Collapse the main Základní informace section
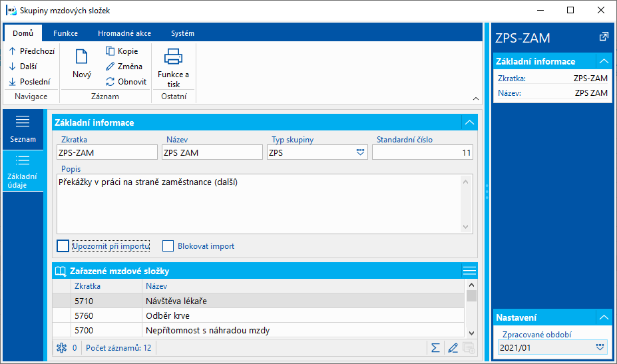Image resolution: width=617 pixels, height=364 pixels. pyautogui.click(x=469, y=122)
